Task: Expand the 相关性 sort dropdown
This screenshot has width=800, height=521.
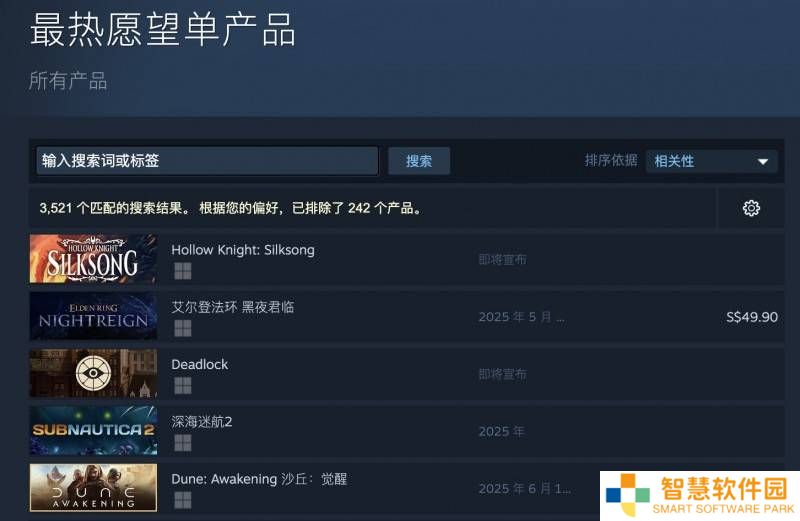Action: click(x=711, y=161)
